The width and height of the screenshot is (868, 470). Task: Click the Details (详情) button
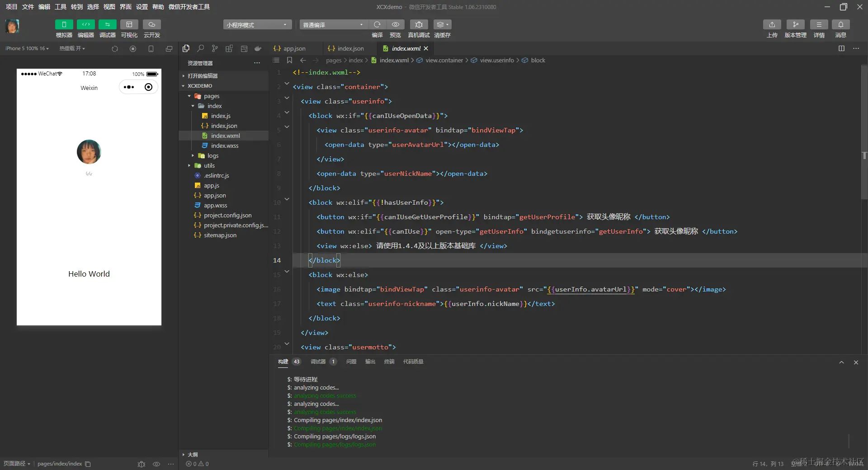pos(819,24)
